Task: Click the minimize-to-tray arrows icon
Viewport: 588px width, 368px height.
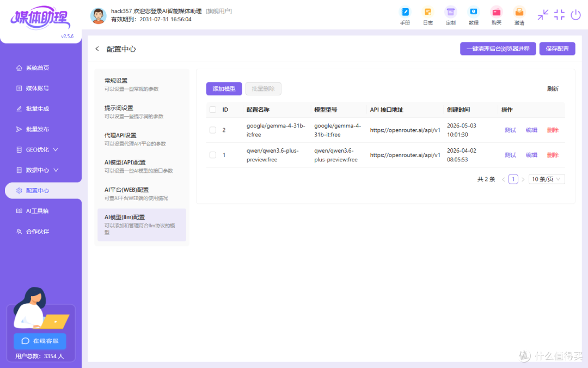Action: pyautogui.click(x=543, y=15)
